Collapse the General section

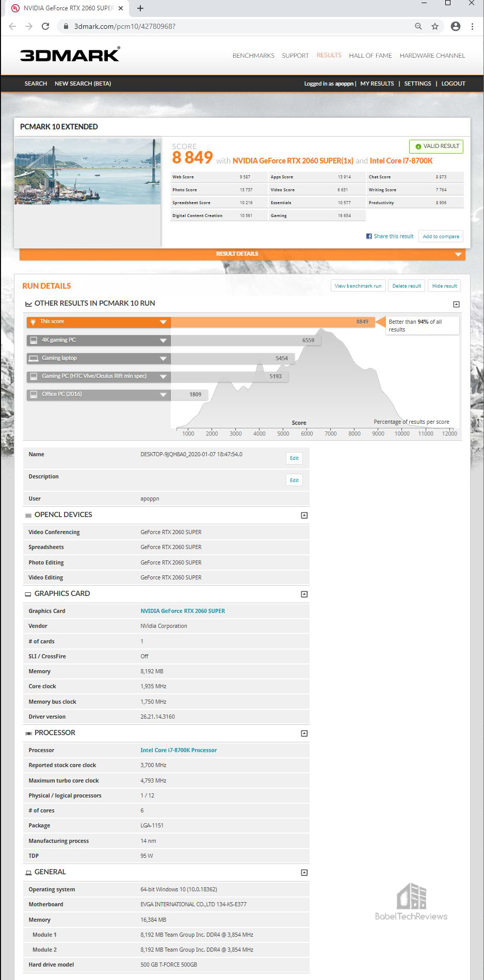pyautogui.click(x=304, y=872)
